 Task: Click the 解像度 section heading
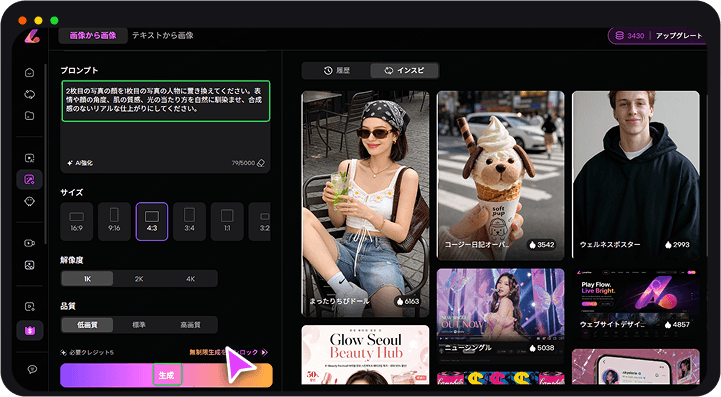point(72,260)
